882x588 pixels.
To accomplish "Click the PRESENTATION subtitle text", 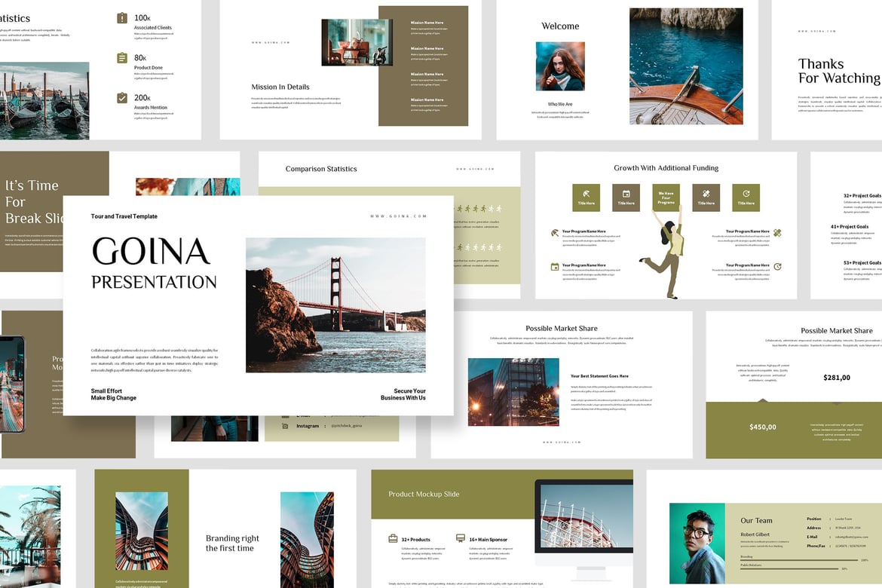I will 154,282.
